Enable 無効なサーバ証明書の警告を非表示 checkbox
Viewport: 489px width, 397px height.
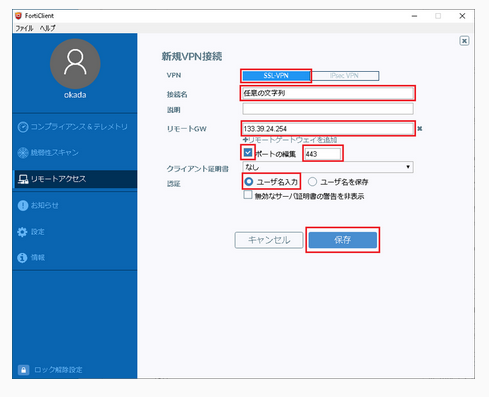248,195
